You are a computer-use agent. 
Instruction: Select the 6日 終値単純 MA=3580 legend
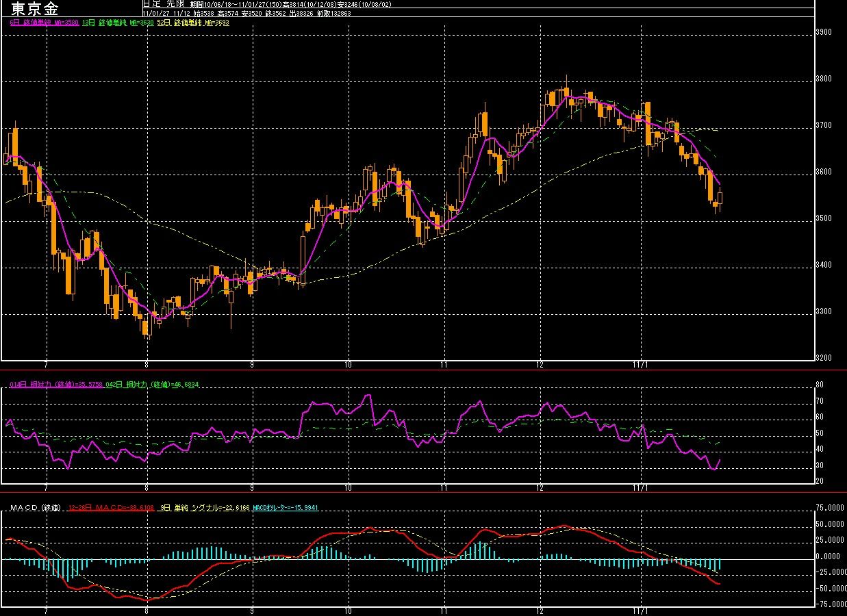coord(44,23)
